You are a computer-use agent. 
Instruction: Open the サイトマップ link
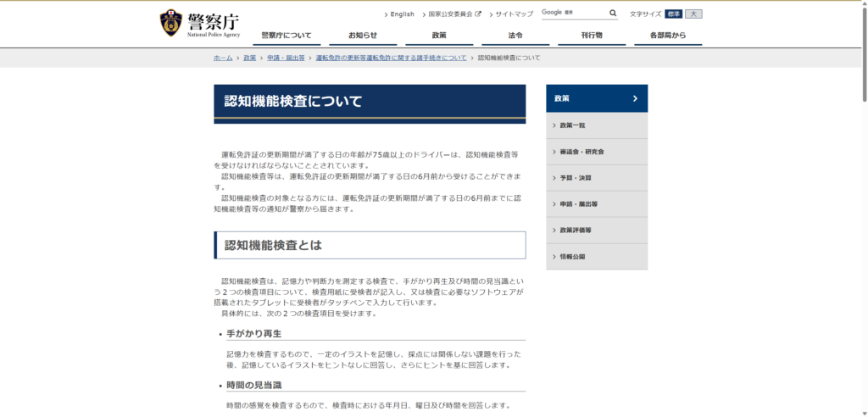click(x=514, y=14)
